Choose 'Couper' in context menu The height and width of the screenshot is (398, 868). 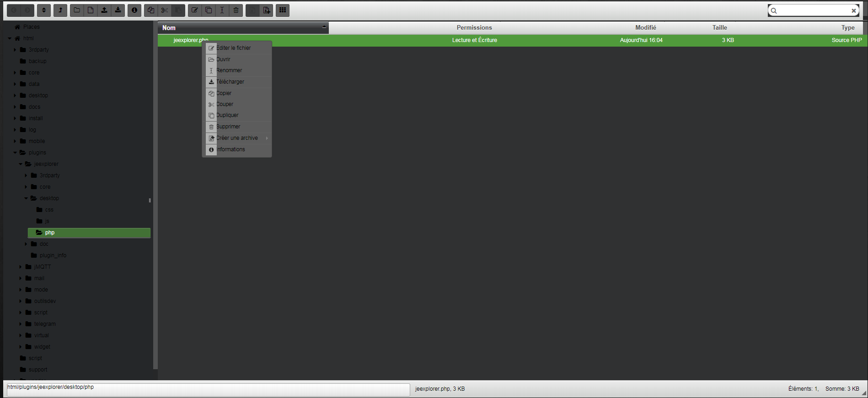click(x=237, y=104)
